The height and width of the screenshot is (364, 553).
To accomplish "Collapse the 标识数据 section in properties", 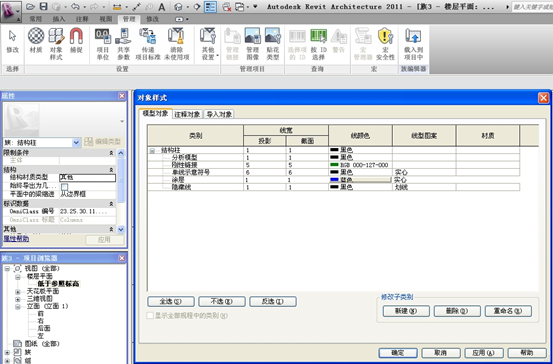I will coord(111,204).
